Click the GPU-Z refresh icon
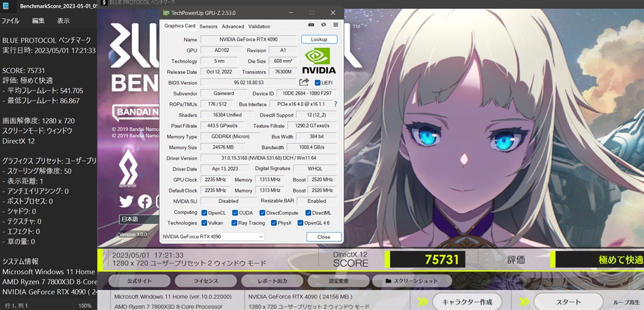644x310 pixels. [324, 25]
